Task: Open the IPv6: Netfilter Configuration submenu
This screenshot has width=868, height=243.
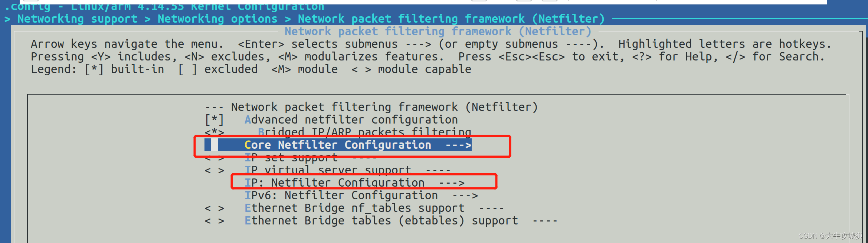Action: click(341, 195)
